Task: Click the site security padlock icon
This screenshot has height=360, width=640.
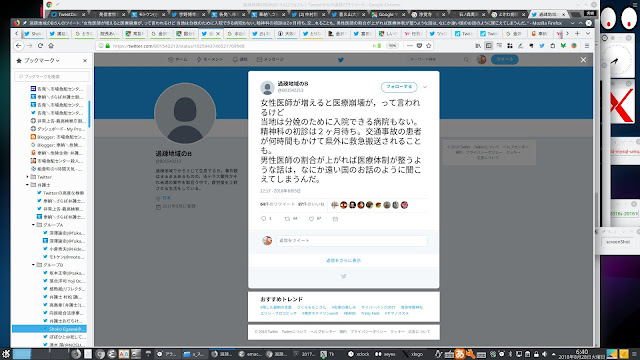Action: point(108,46)
